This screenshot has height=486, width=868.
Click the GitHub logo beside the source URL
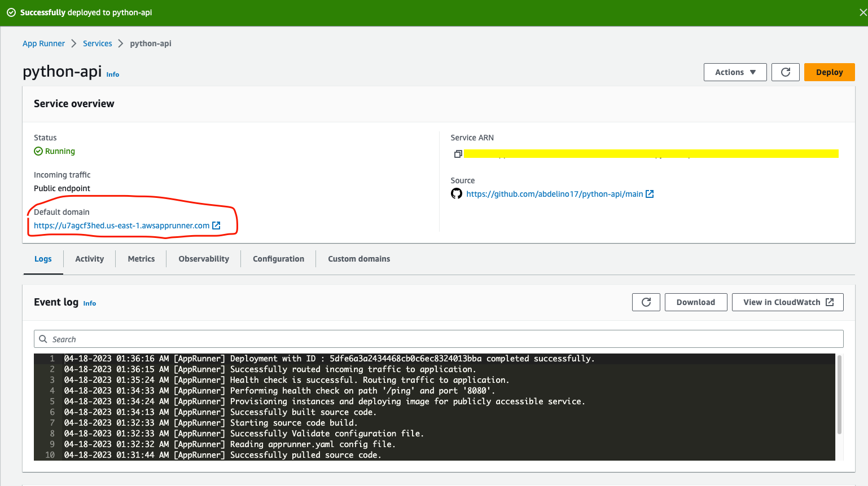(x=457, y=193)
